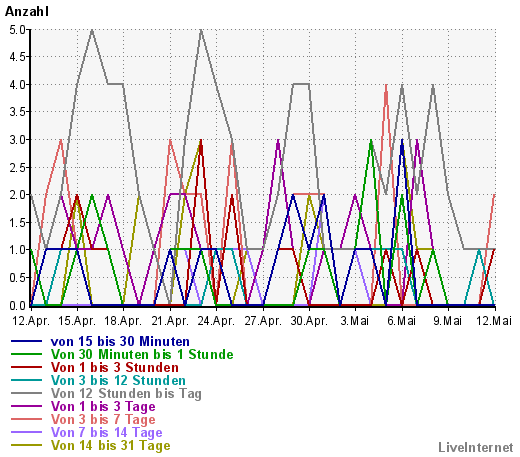Click the green line's 3.0 peak after 3.Mai
This screenshot has height=457, width=520.
point(371,140)
